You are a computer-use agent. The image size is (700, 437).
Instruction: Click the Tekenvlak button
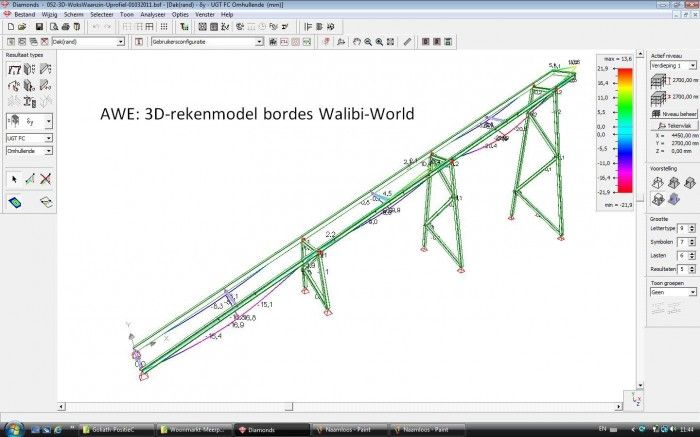click(x=674, y=126)
